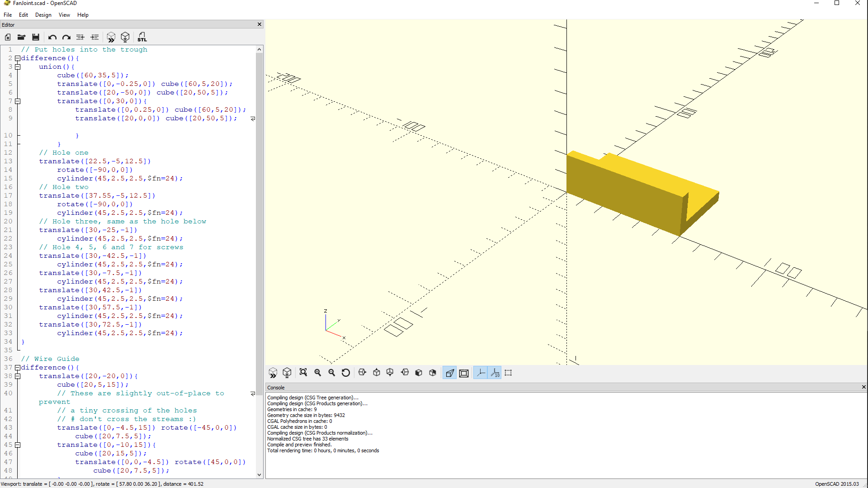This screenshot has height=488, width=868.
Task: Undo the last edit
Action: [52, 37]
